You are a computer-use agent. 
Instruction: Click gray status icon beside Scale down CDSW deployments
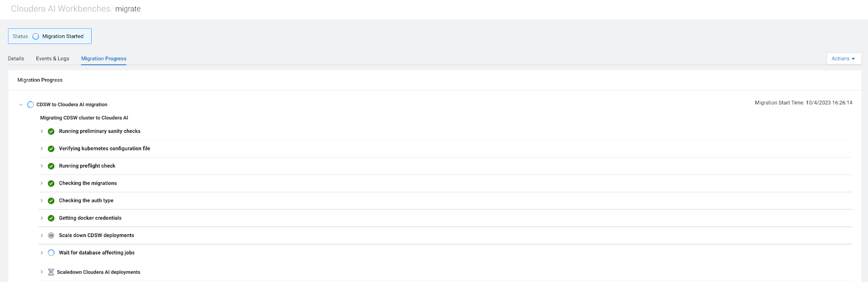point(51,235)
